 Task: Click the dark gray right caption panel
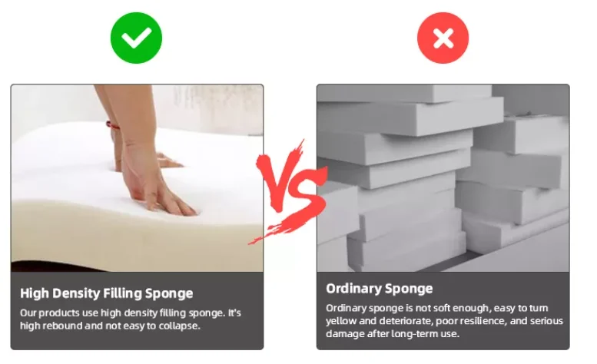(443, 311)
